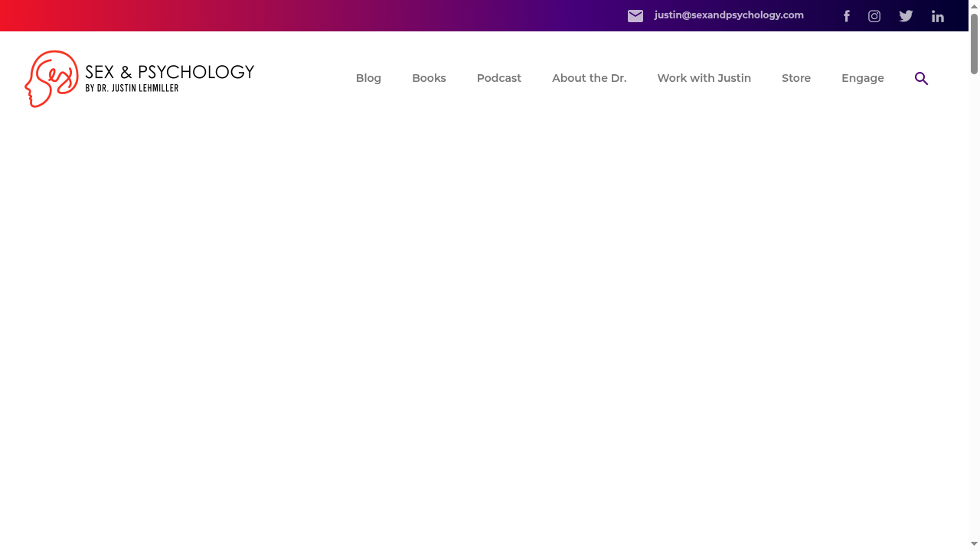Open the LinkedIn icon
The width and height of the screenshot is (980, 551).
point(938,15)
